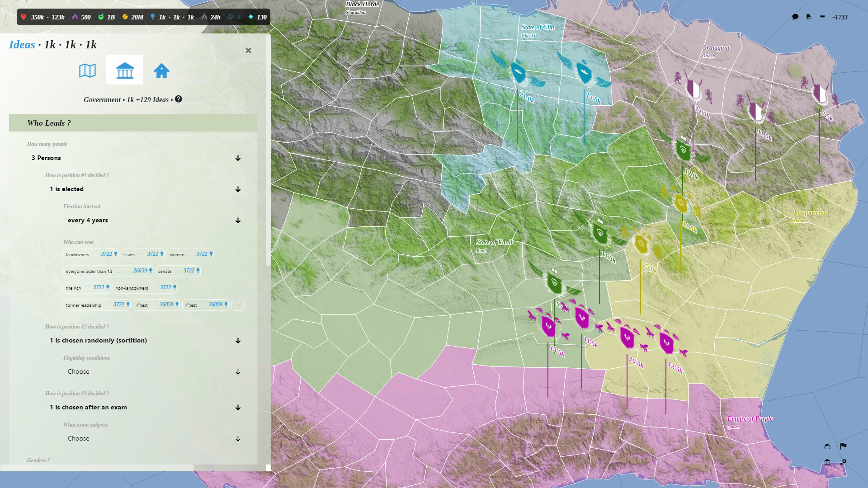This screenshot has height=488, width=868.
Task: Toggle the senate voter option
Action: tap(178, 271)
